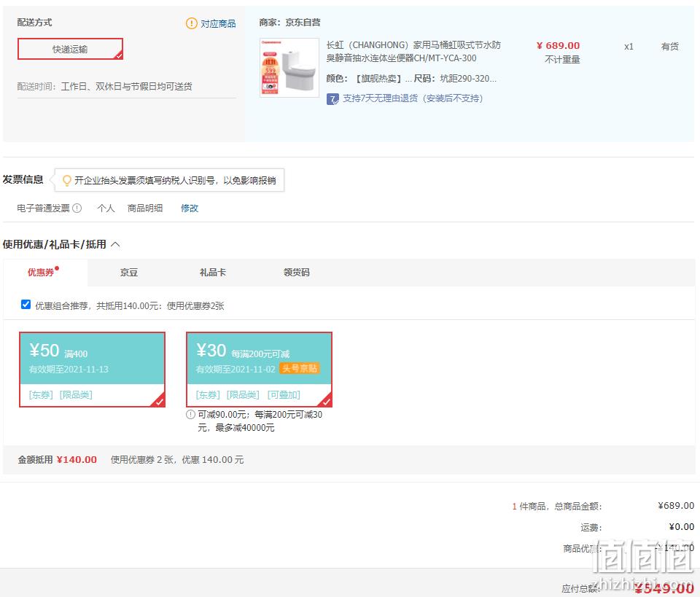Screen dimensions: 700x597
Task: Click the info icon beside 电子普通发票
Action: 77,208
